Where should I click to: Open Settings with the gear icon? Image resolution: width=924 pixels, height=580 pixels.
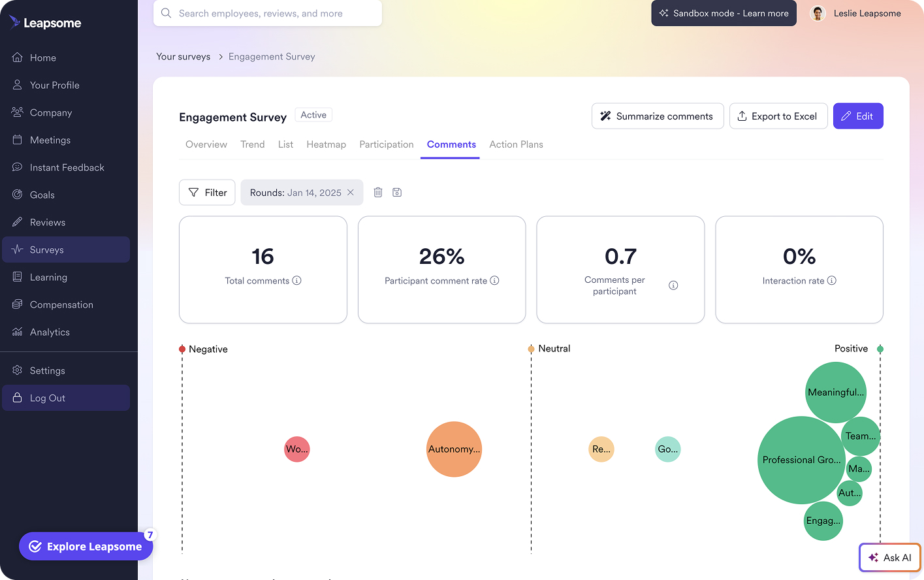(17, 370)
